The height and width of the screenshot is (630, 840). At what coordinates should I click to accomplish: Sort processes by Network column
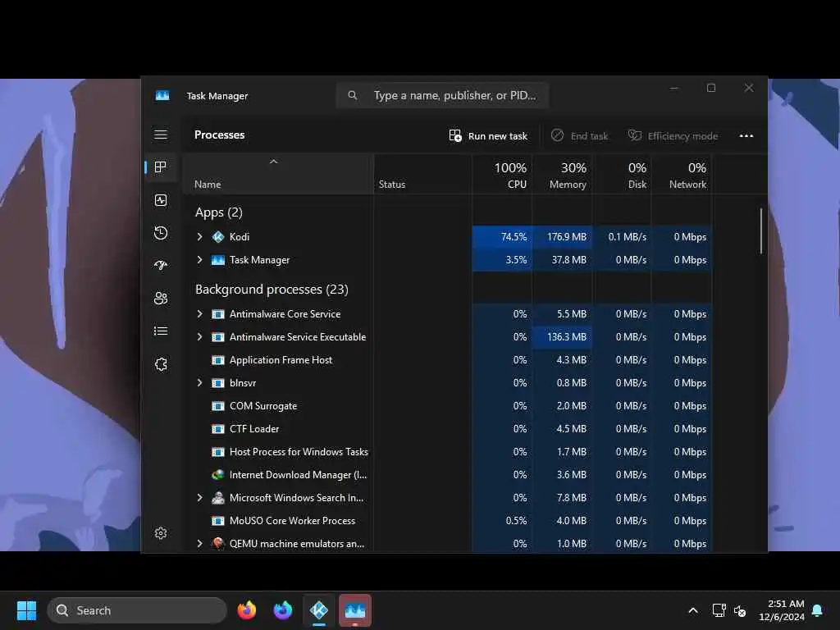point(682,175)
